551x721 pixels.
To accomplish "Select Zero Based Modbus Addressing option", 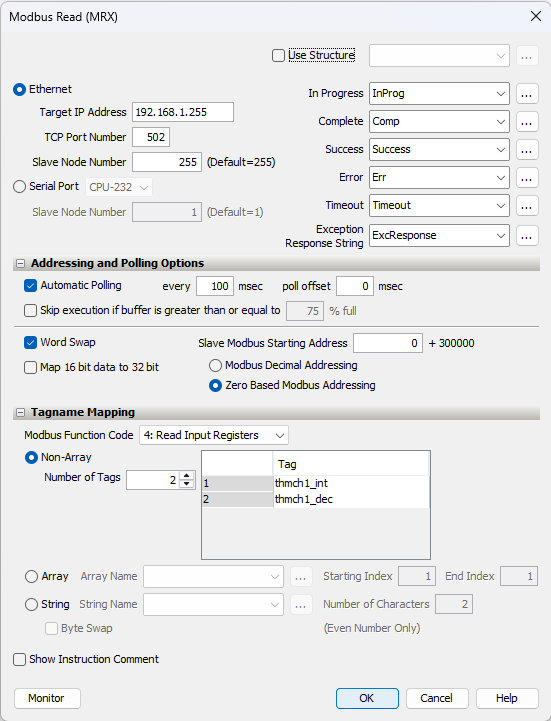I will (215, 386).
